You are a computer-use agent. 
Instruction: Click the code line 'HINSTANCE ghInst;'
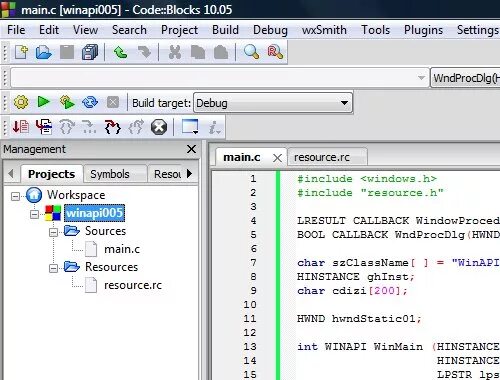pyautogui.click(x=356, y=277)
